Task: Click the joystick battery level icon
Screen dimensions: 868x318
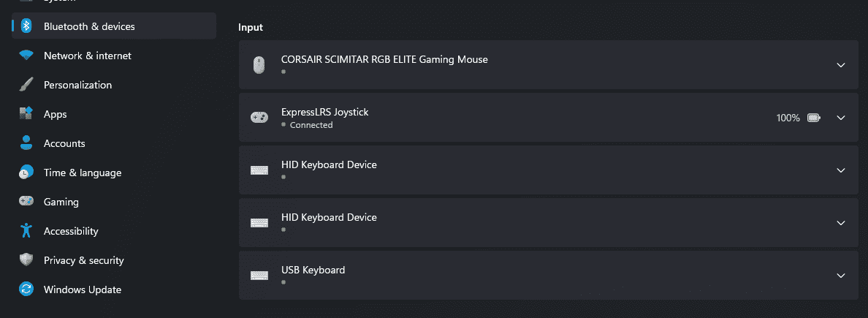Action: click(x=814, y=118)
